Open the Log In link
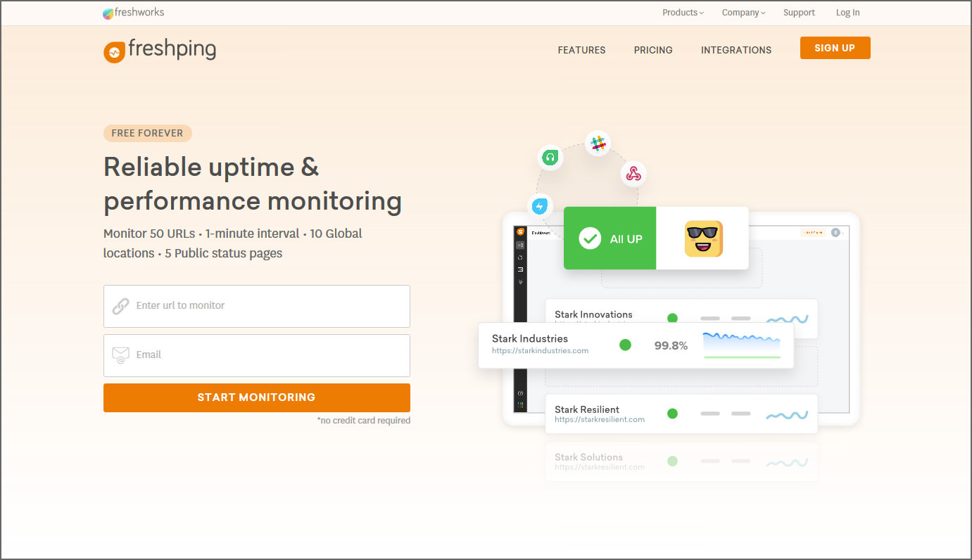972x560 pixels. pos(847,13)
